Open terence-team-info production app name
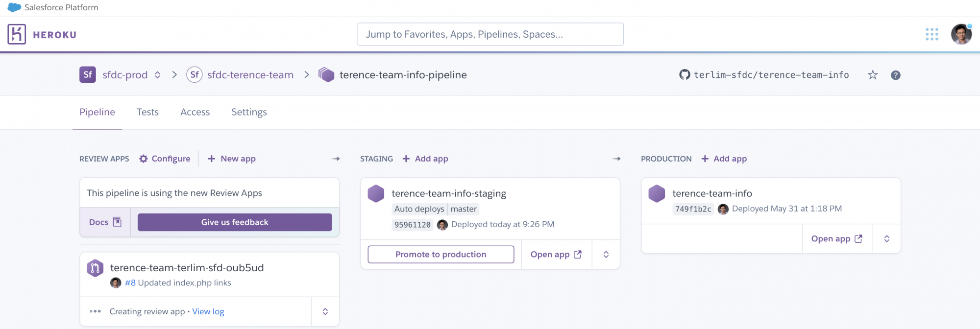980x329 pixels. [712, 193]
